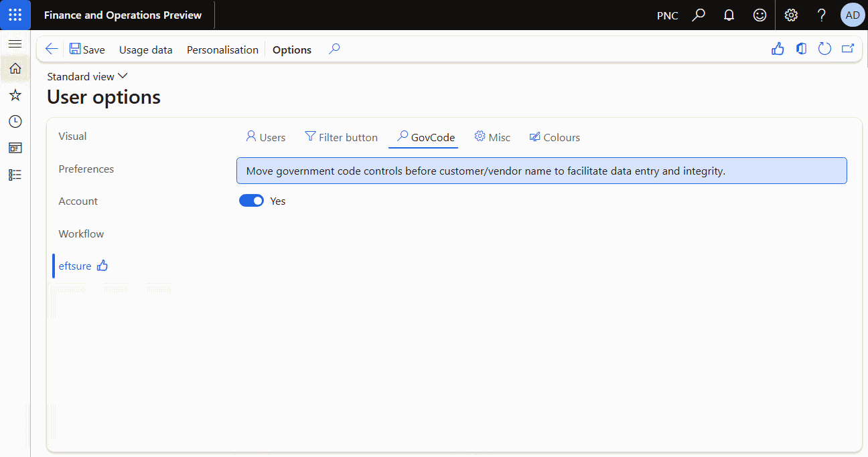Switch to the Users tab
This screenshot has height=457, width=868.
click(266, 137)
